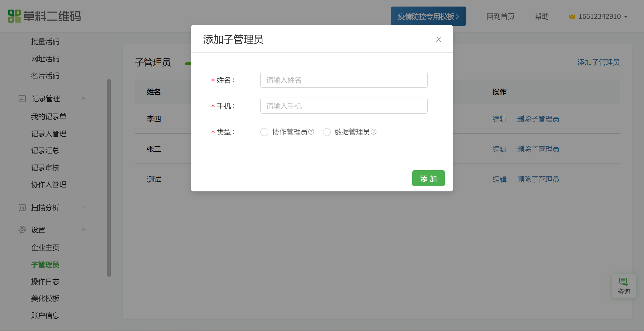Image resolution: width=644 pixels, height=331 pixels.
Task: Click 测试 name cell
Action: (x=154, y=179)
